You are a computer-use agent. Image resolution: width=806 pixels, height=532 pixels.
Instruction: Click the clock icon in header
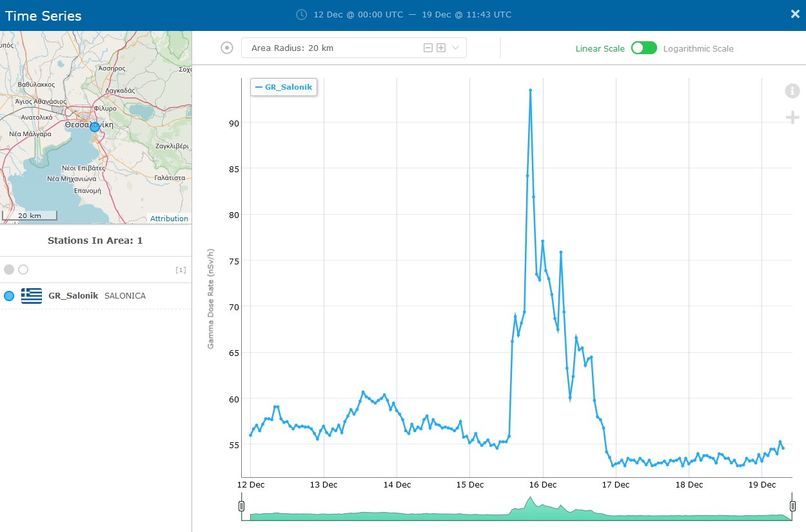coord(301,14)
